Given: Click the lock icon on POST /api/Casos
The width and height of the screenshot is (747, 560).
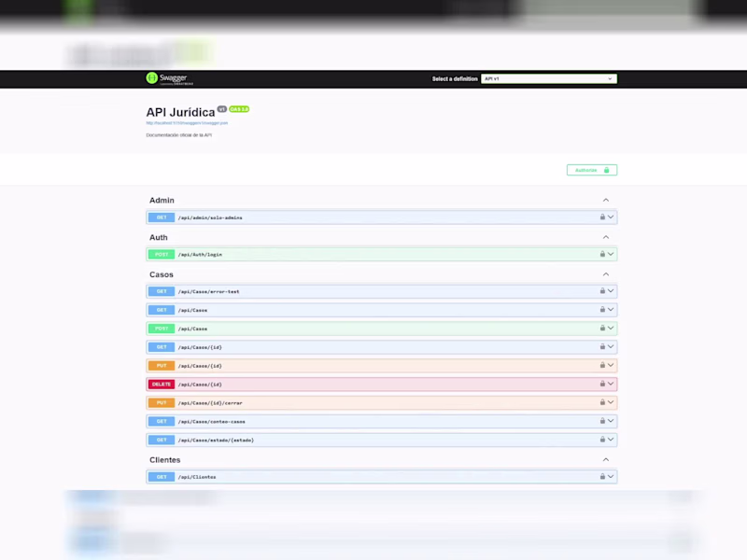Looking at the screenshot, I should (x=602, y=329).
